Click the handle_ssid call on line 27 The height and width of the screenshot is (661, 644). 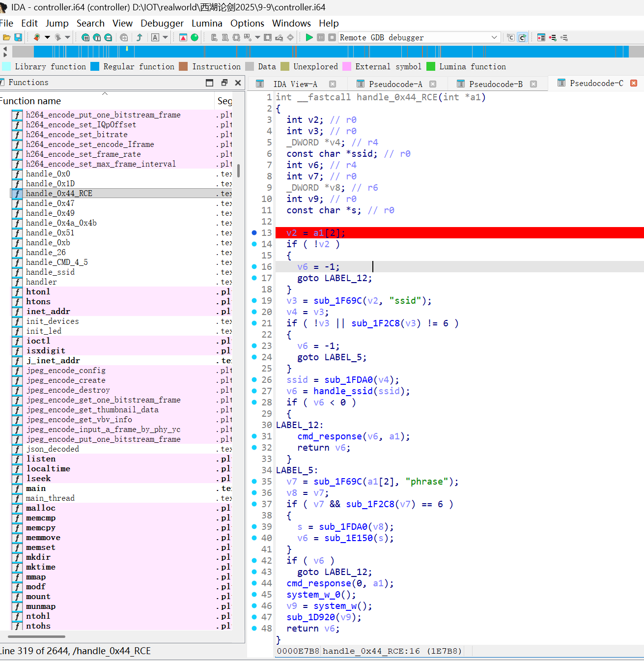click(x=342, y=391)
